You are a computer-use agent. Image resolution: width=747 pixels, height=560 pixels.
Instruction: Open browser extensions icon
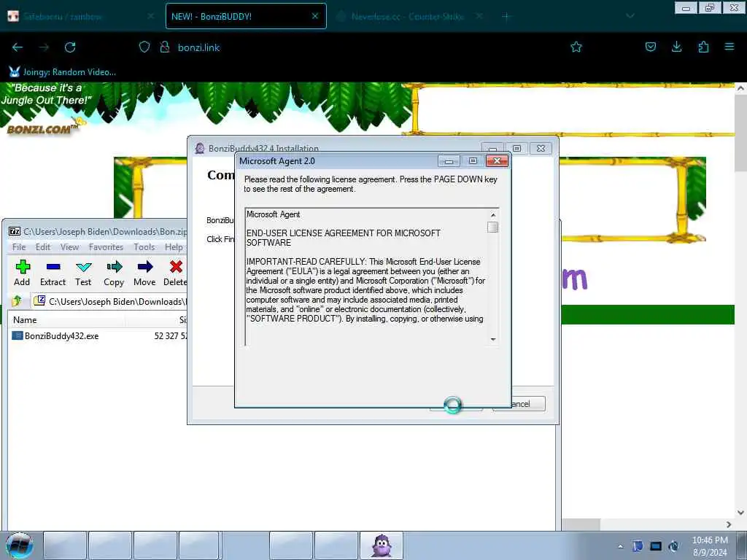(x=703, y=47)
